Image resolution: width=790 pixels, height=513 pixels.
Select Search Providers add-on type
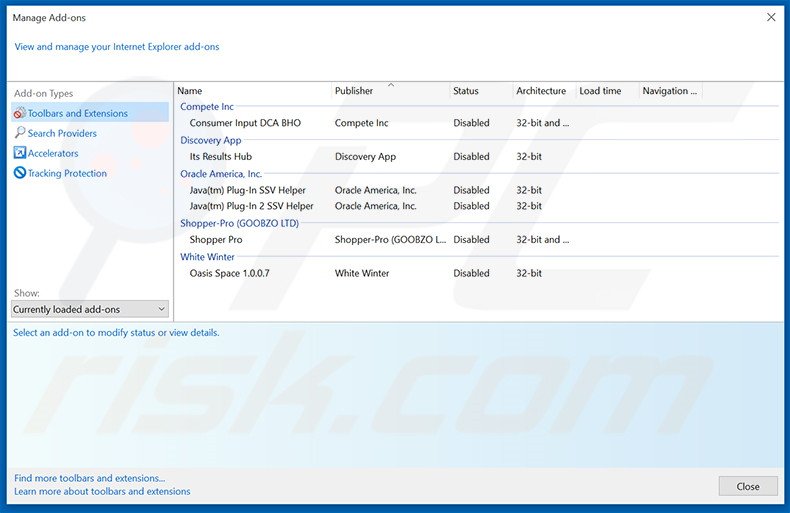coord(62,133)
